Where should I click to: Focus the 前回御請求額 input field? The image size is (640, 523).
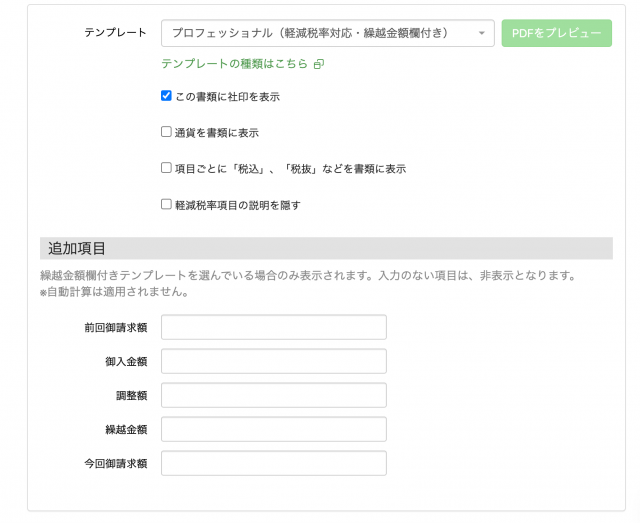[x=273, y=327]
